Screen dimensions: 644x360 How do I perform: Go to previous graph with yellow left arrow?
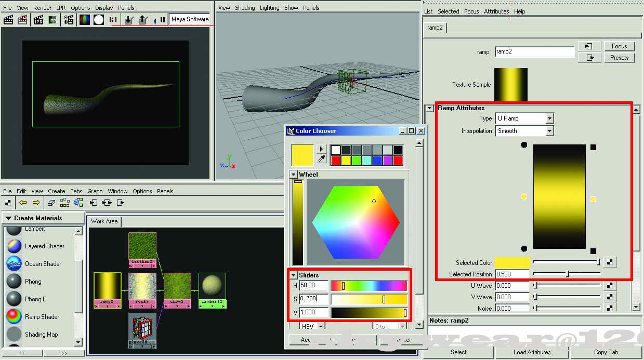tap(23, 203)
